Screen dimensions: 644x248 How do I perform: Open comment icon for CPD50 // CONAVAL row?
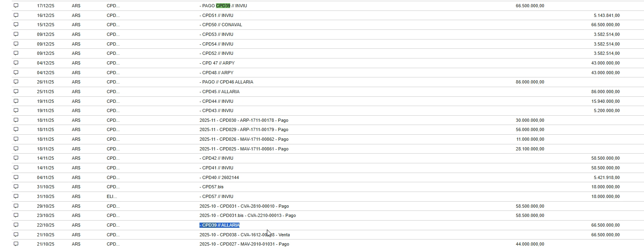point(16,25)
